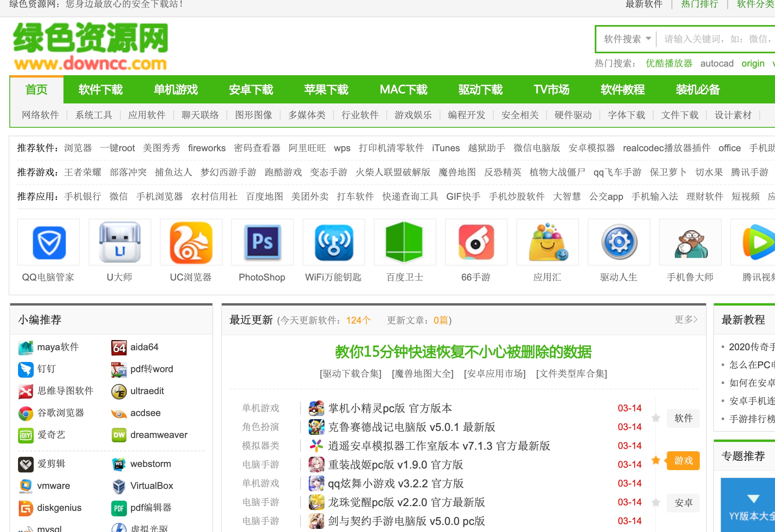Screen dimensions: 775x532
Task: Click the maya软件 icon
Action: click(x=26, y=347)
